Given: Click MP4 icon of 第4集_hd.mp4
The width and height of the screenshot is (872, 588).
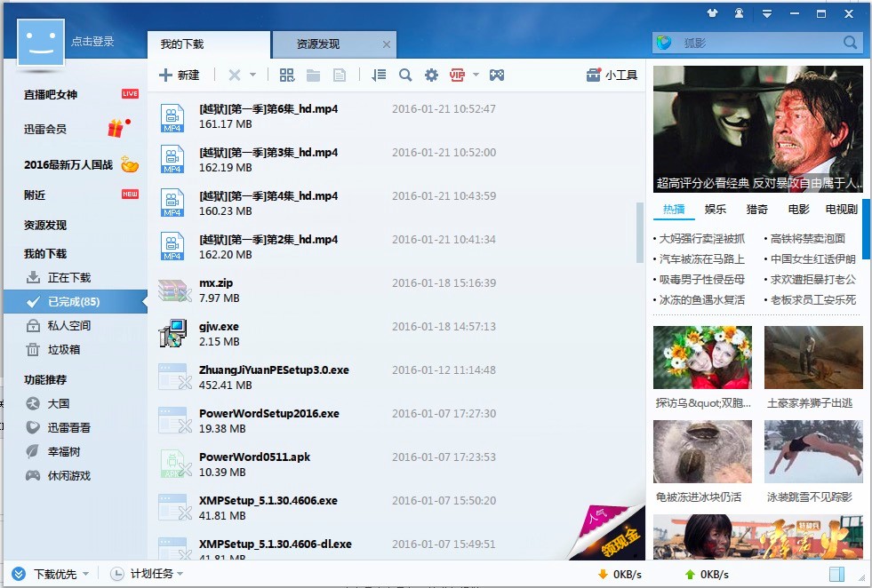Looking at the screenshot, I should 172,203.
